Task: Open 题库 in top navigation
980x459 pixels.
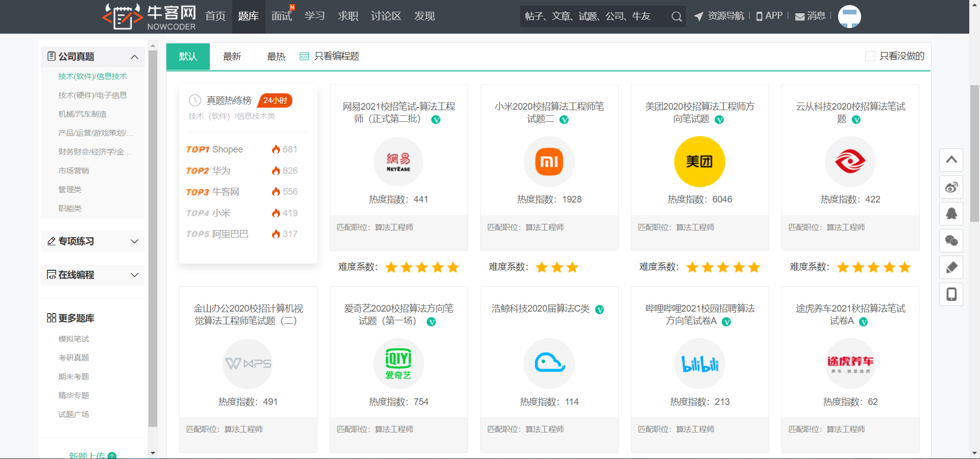Action: pyautogui.click(x=249, y=16)
